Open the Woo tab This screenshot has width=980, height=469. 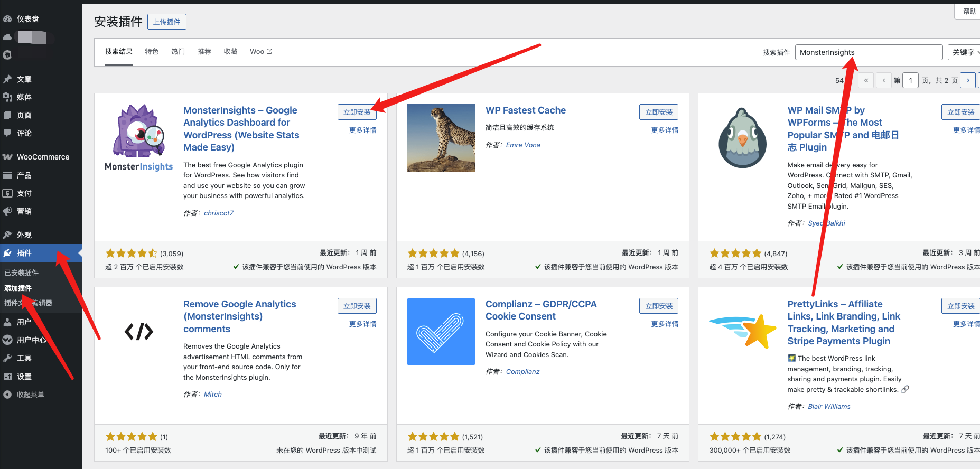pyautogui.click(x=261, y=52)
